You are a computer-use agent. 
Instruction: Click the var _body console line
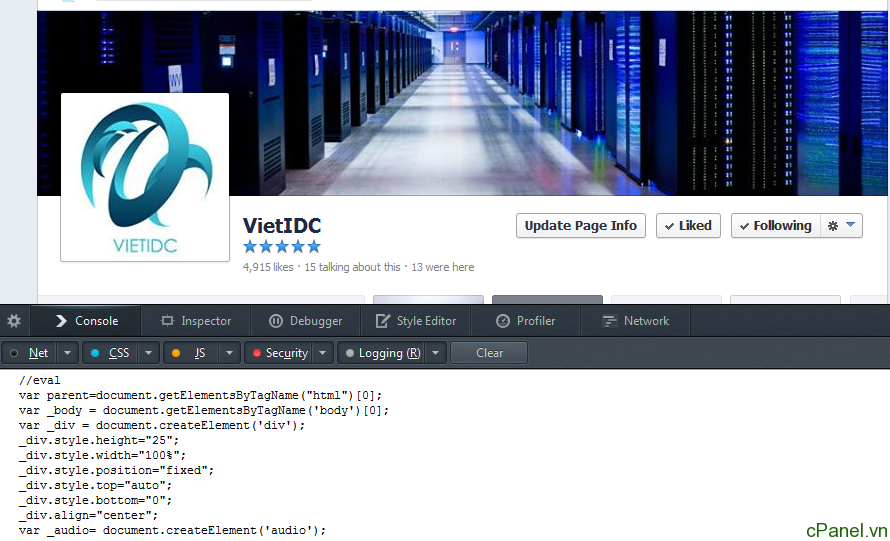pyautogui.click(x=204, y=410)
